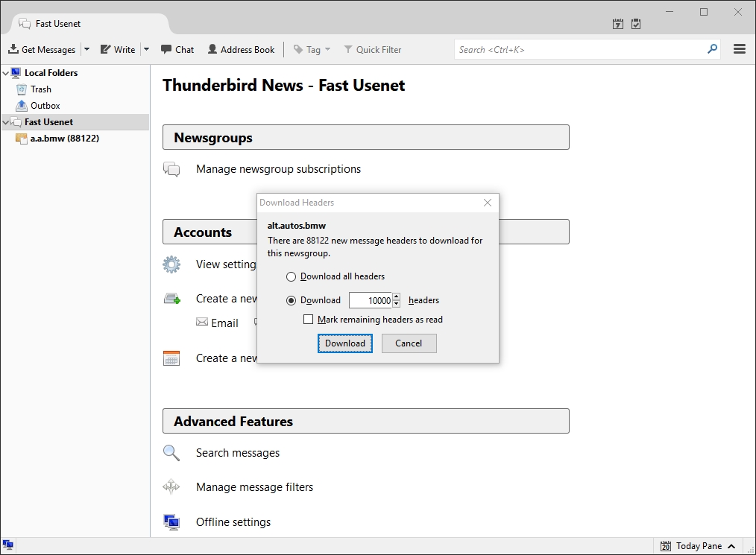Open the Write dropdown arrow
756x555 pixels.
pyautogui.click(x=147, y=49)
